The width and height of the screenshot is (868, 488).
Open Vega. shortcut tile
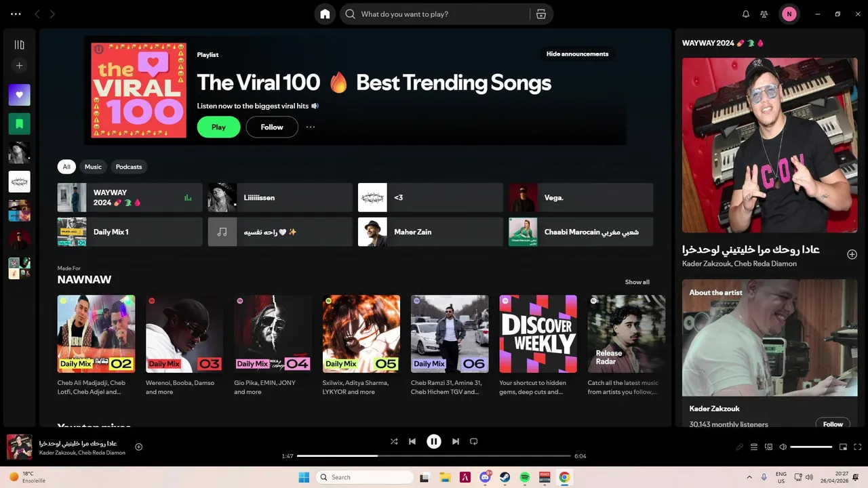pyautogui.click(x=580, y=197)
